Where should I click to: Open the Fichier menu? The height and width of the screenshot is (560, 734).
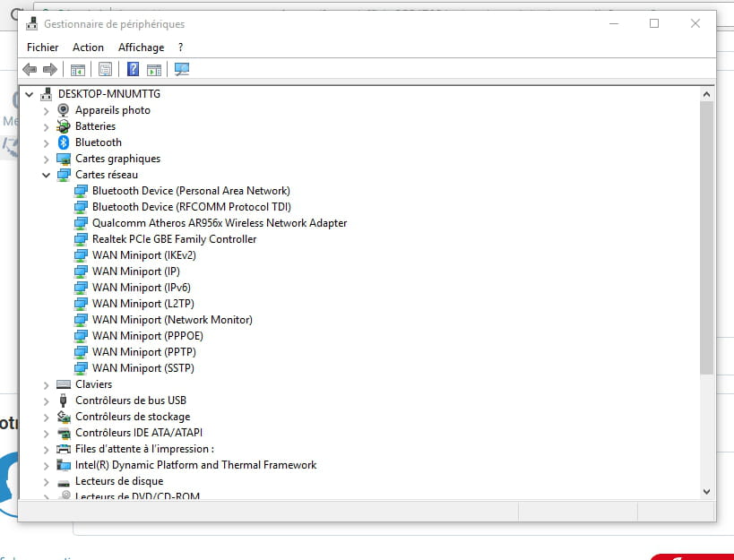pos(43,47)
